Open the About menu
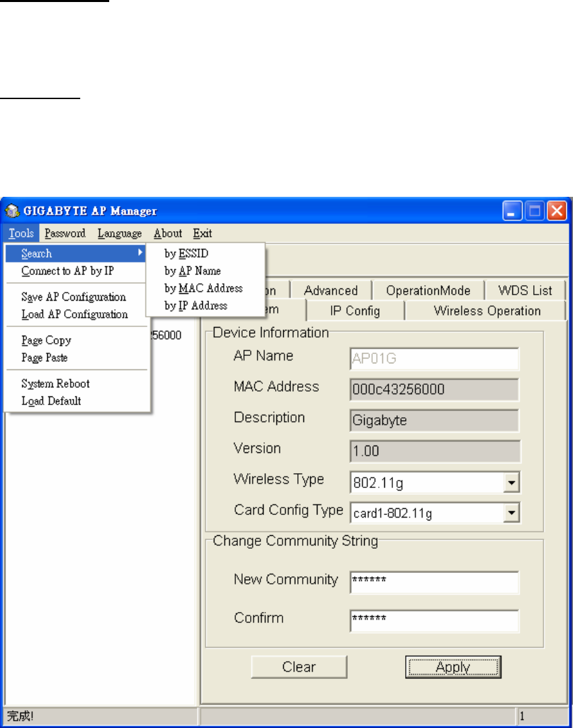The image size is (573, 728). (168, 233)
